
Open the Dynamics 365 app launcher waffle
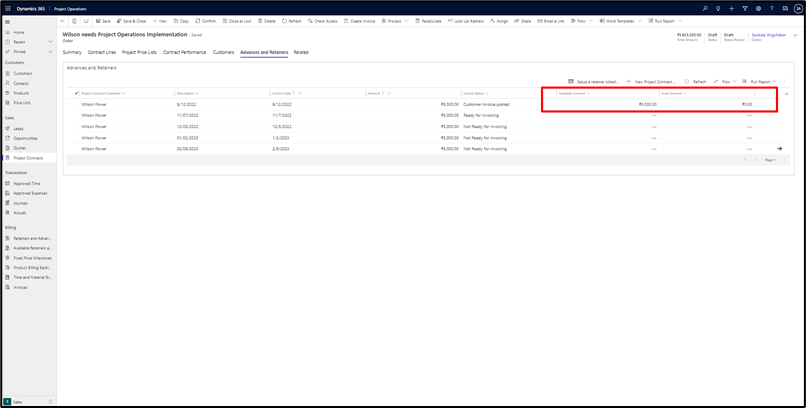[x=7, y=8]
